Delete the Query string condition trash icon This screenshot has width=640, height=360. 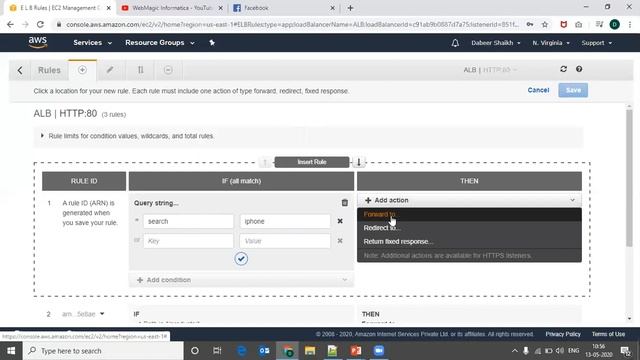344,202
